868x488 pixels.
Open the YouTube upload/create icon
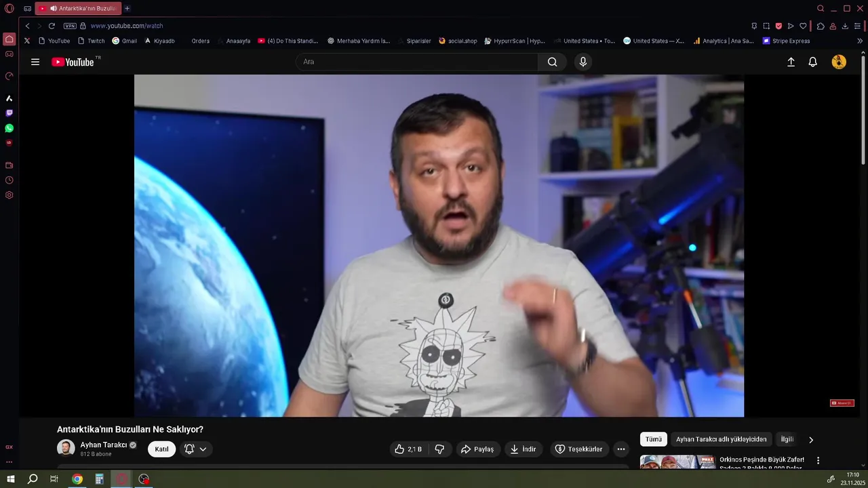[x=791, y=62]
